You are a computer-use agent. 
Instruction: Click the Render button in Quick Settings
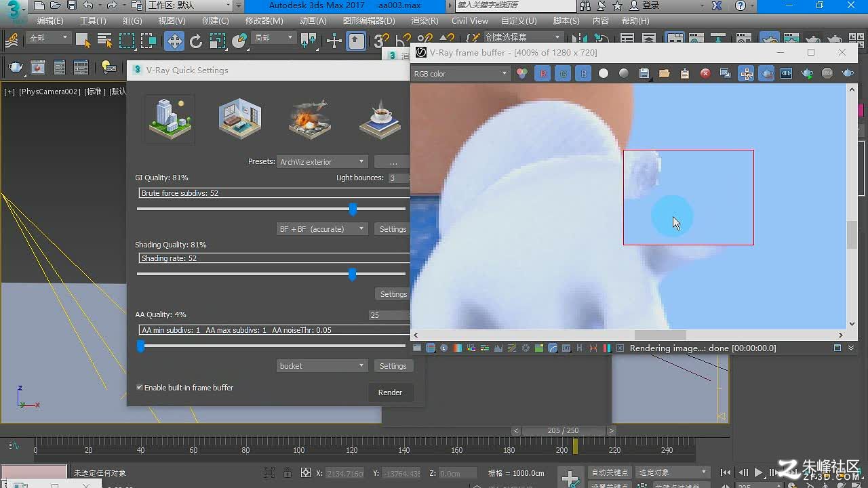(x=390, y=392)
